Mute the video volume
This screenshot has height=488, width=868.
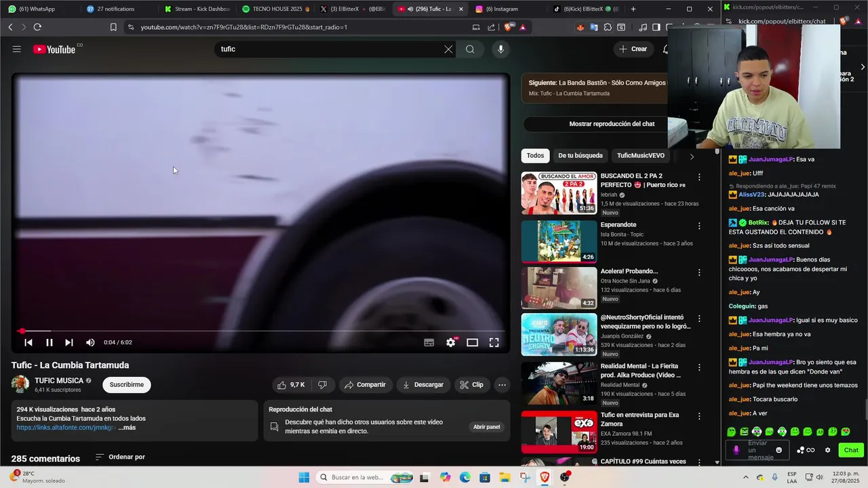click(x=90, y=342)
